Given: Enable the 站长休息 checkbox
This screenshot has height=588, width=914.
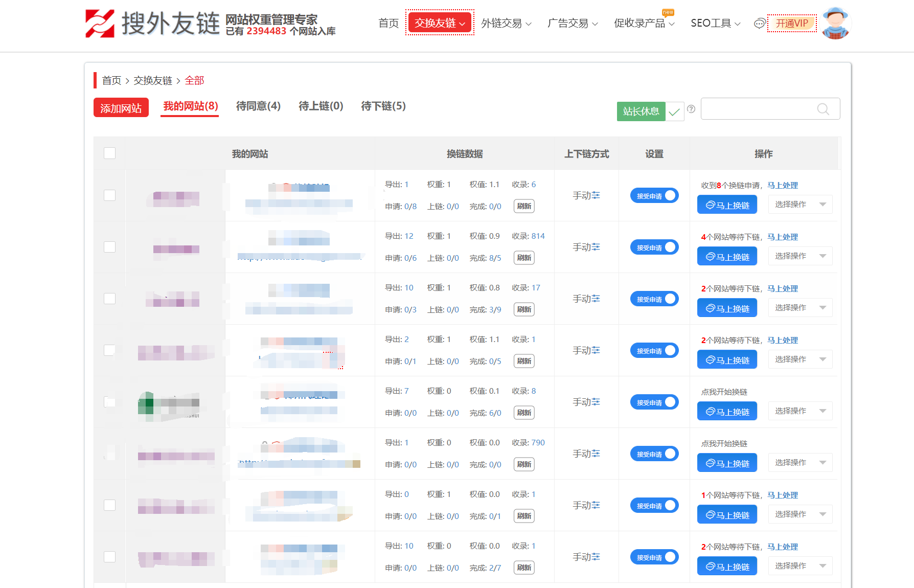Looking at the screenshot, I should pyautogui.click(x=675, y=111).
